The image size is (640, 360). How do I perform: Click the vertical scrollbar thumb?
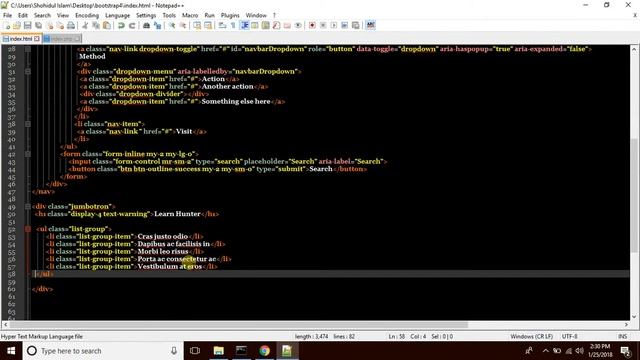click(x=634, y=195)
